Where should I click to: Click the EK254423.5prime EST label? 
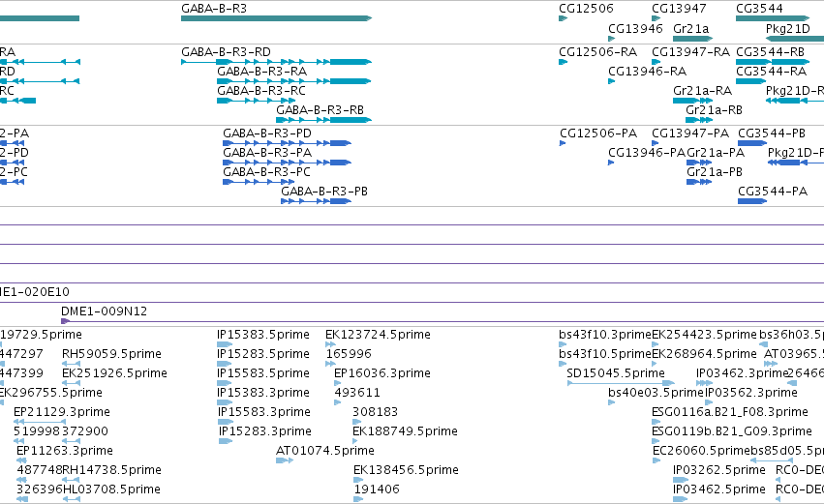click(704, 335)
